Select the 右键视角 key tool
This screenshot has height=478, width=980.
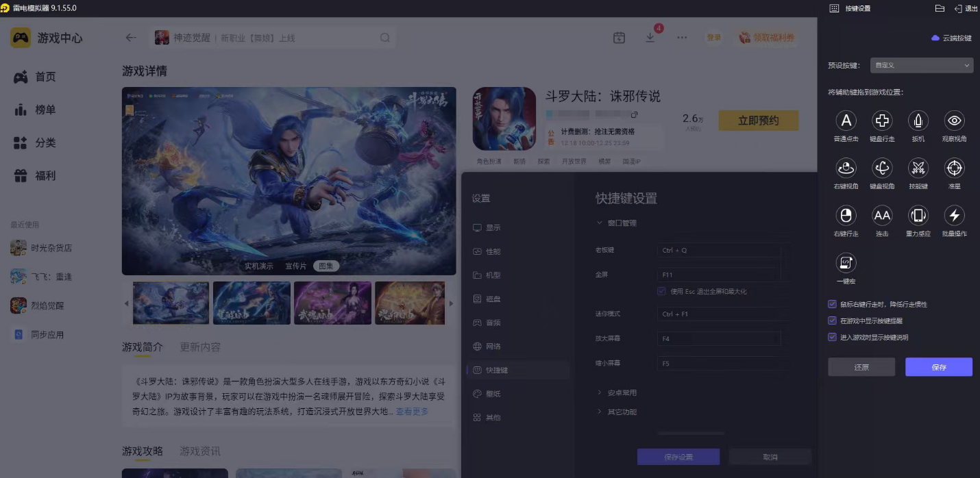pyautogui.click(x=846, y=168)
